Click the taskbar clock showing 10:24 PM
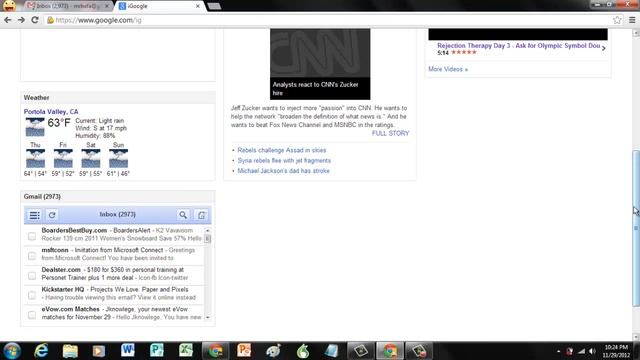This screenshot has height=360, width=640. pos(616,351)
